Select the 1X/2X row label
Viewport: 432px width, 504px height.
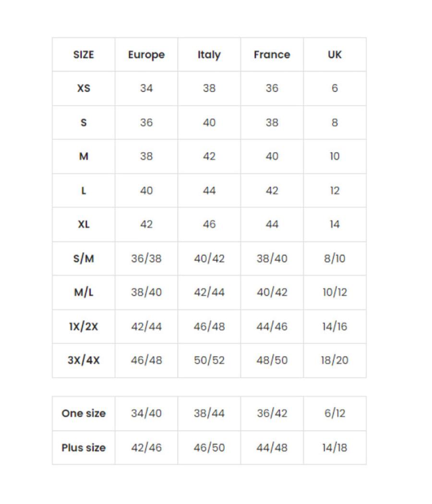84,326
